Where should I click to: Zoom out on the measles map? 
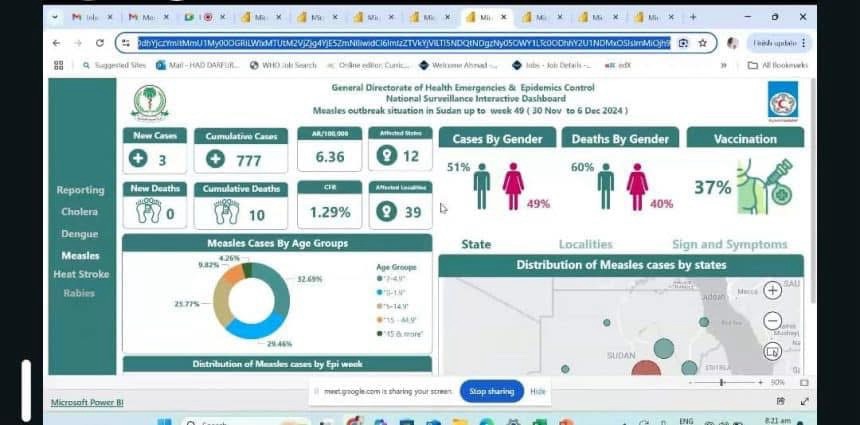[x=773, y=321]
